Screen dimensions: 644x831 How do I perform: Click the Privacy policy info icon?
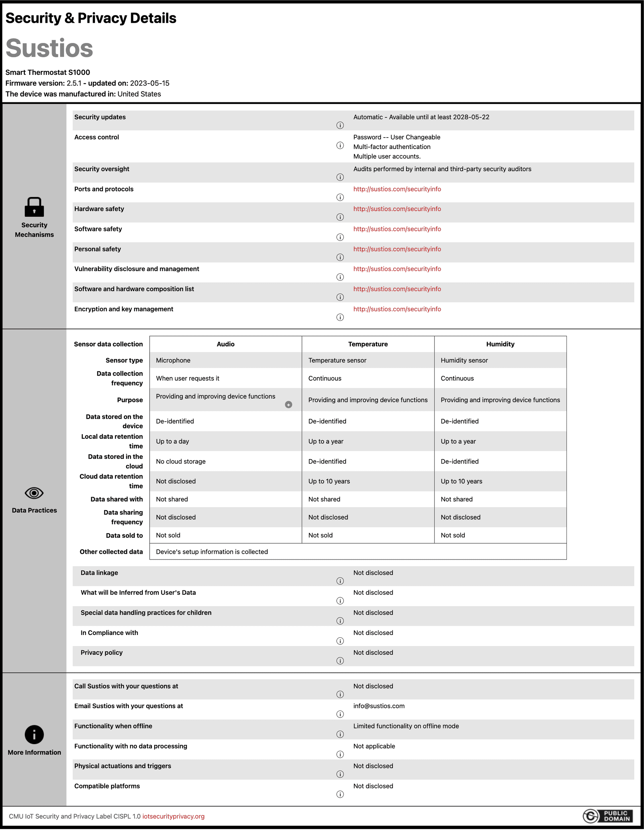[x=340, y=661]
